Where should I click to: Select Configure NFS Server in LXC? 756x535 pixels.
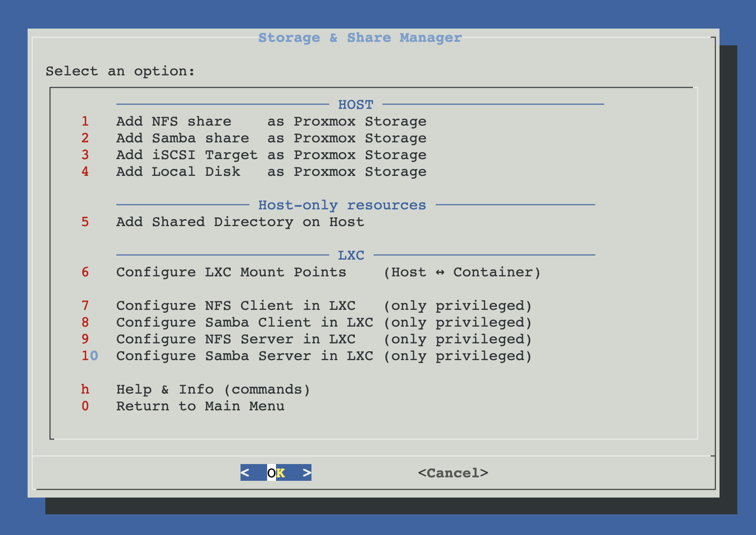click(307, 339)
